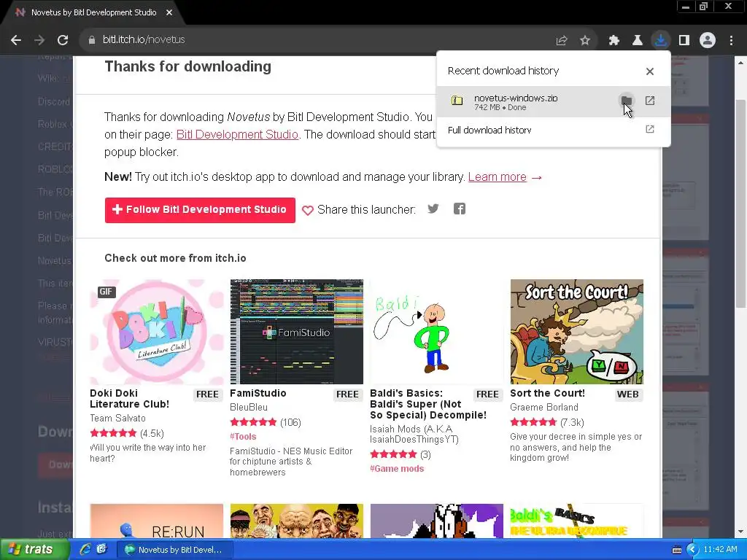The height and width of the screenshot is (560, 747).
Task: Click the page vertical scrollbar thumb
Action: pyautogui.click(x=741, y=203)
